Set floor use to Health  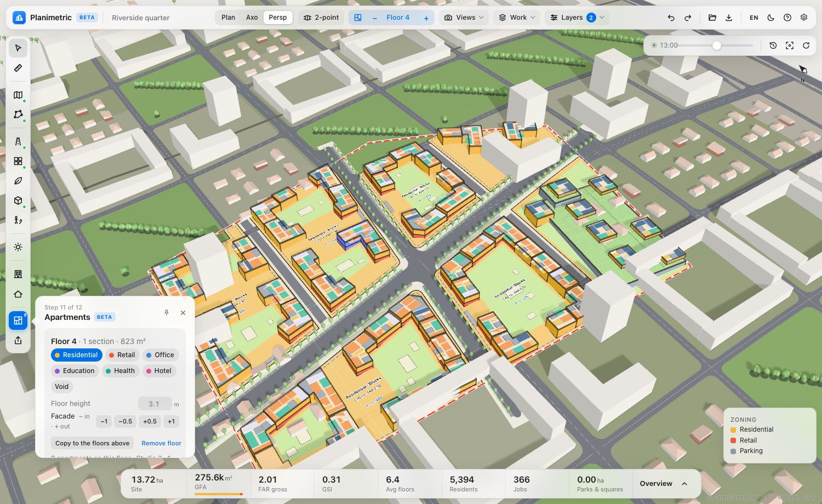(x=120, y=371)
